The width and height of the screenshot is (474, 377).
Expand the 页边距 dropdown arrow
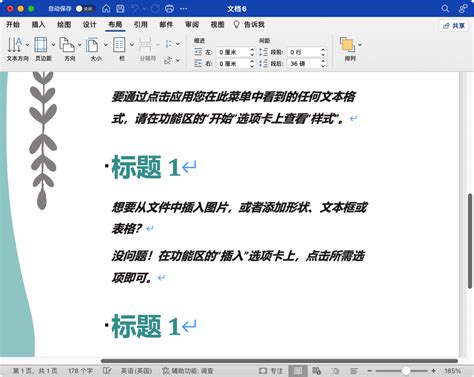(x=53, y=45)
